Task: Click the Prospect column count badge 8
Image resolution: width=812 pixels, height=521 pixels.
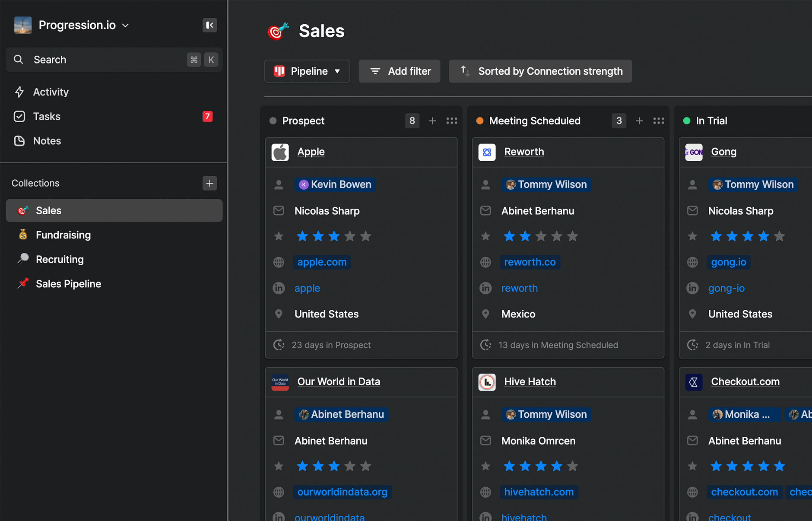Action: click(x=412, y=121)
